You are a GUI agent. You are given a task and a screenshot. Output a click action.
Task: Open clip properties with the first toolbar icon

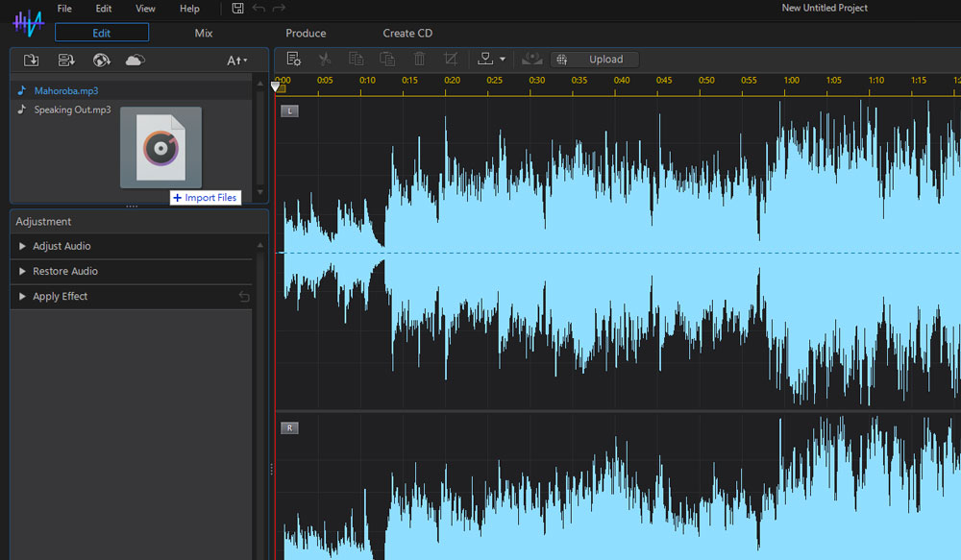[293, 59]
